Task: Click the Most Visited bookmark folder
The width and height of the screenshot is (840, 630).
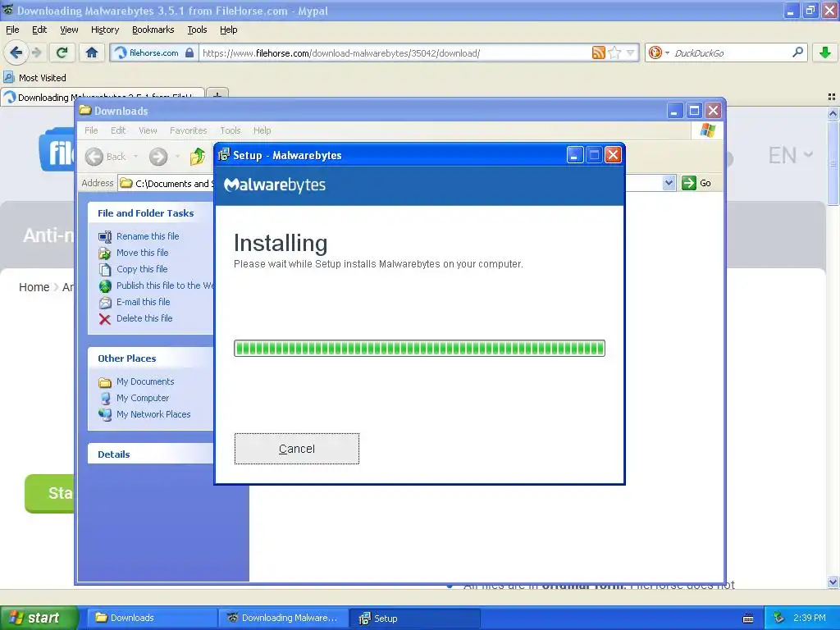Action: (34, 78)
